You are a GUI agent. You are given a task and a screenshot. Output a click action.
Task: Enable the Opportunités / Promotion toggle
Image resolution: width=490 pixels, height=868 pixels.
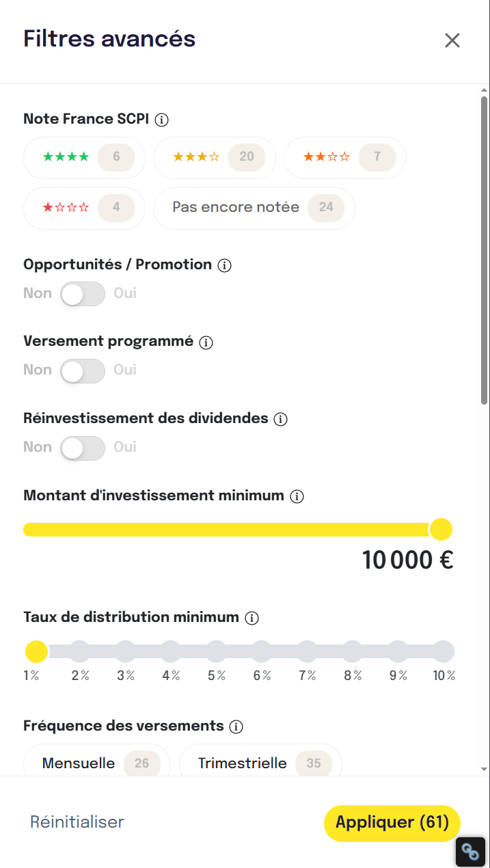83,294
